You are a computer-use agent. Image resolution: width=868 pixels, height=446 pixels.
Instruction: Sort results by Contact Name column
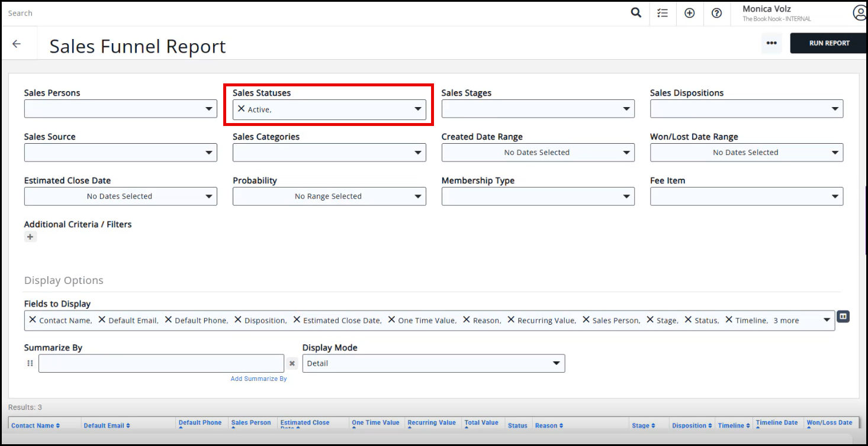[36, 425]
